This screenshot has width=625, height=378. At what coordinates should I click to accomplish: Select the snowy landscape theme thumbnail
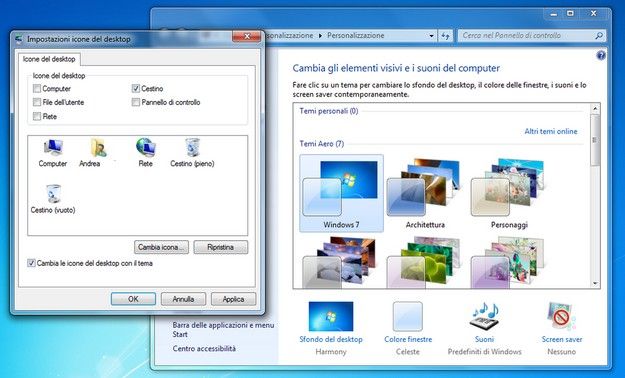tap(339, 261)
